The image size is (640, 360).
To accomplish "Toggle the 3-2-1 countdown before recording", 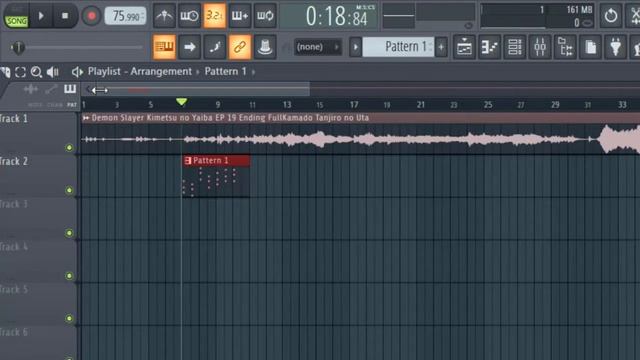I will point(214,16).
